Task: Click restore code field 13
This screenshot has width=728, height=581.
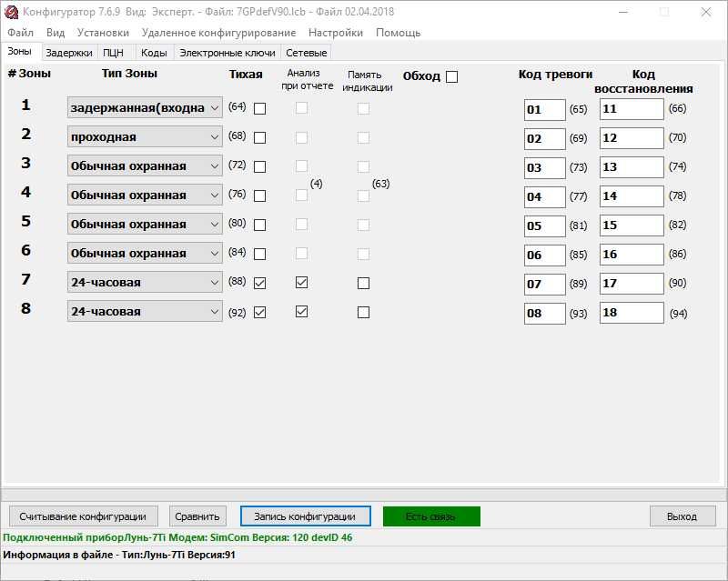Action: pyautogui.click(x=632, y=167)
